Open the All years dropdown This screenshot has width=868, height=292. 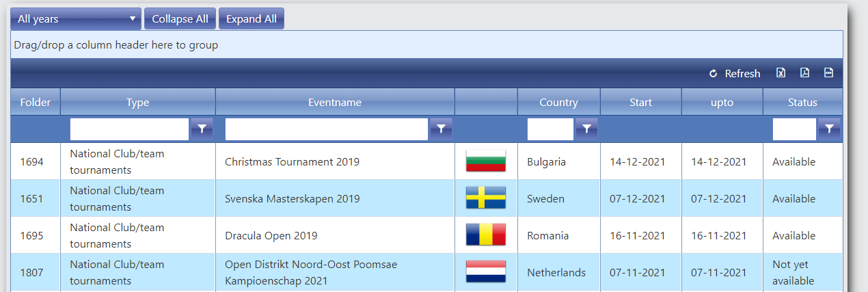coord(76,19)
